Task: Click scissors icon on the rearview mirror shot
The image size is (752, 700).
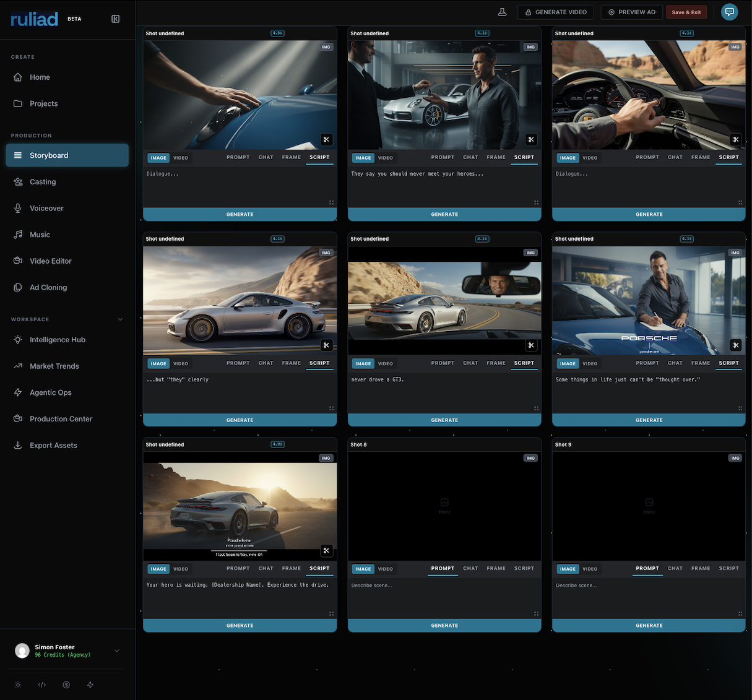Action: [531, 345]
